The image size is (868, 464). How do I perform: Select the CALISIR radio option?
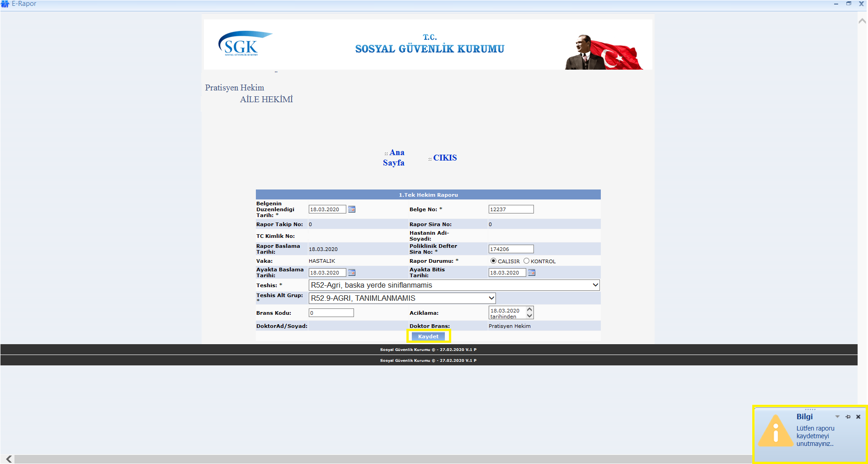click(x=493, y=261)
